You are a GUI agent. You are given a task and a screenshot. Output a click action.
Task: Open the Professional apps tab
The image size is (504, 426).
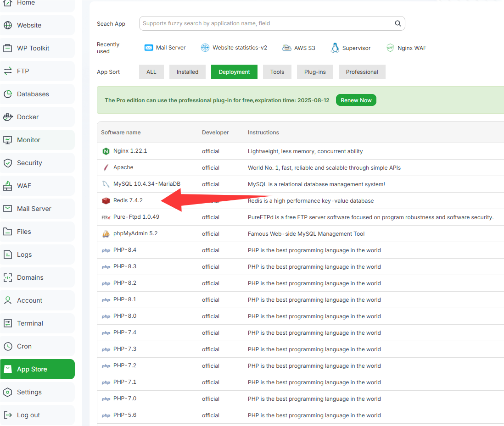[362, 72]
